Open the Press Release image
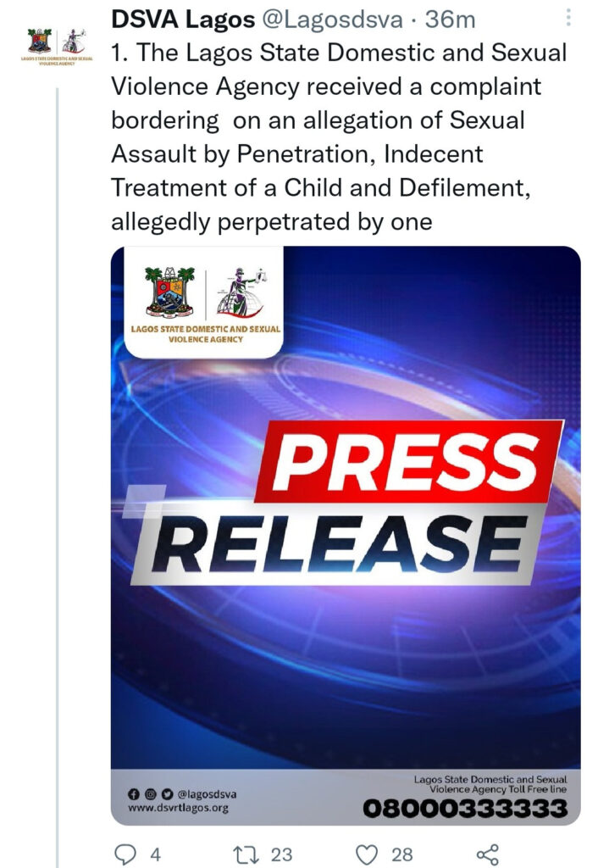Screen dimensions: 598x868 click(346, 536)
